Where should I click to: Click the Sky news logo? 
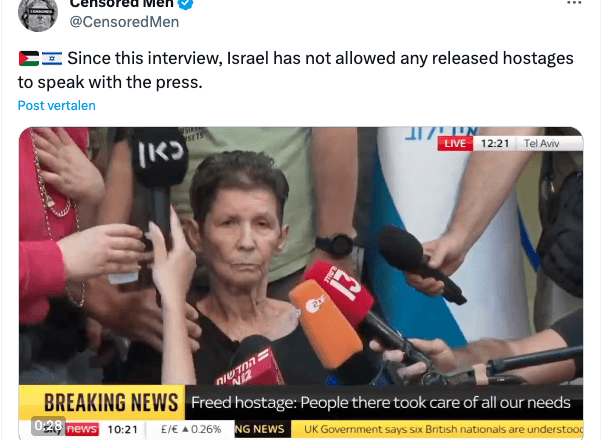tap(70, 429)
